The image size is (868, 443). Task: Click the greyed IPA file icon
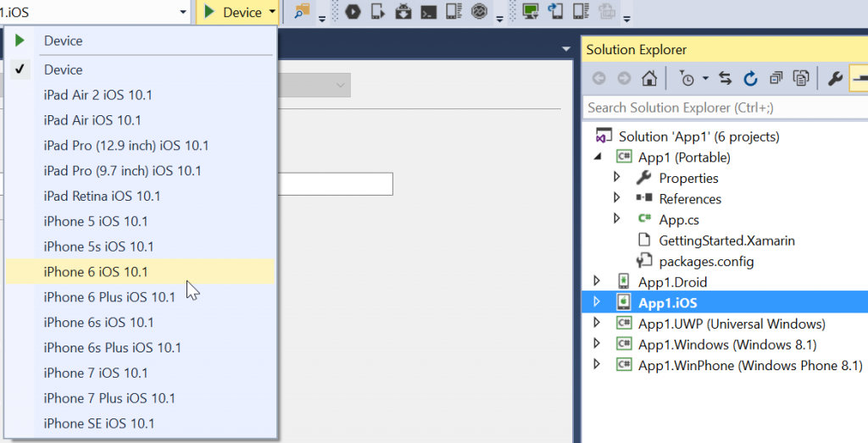(x=607, y=11)
